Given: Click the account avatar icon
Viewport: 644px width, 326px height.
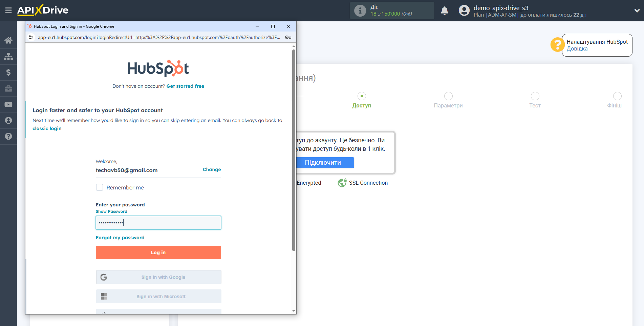Looking at the screenshot, I should coord(464,11).
